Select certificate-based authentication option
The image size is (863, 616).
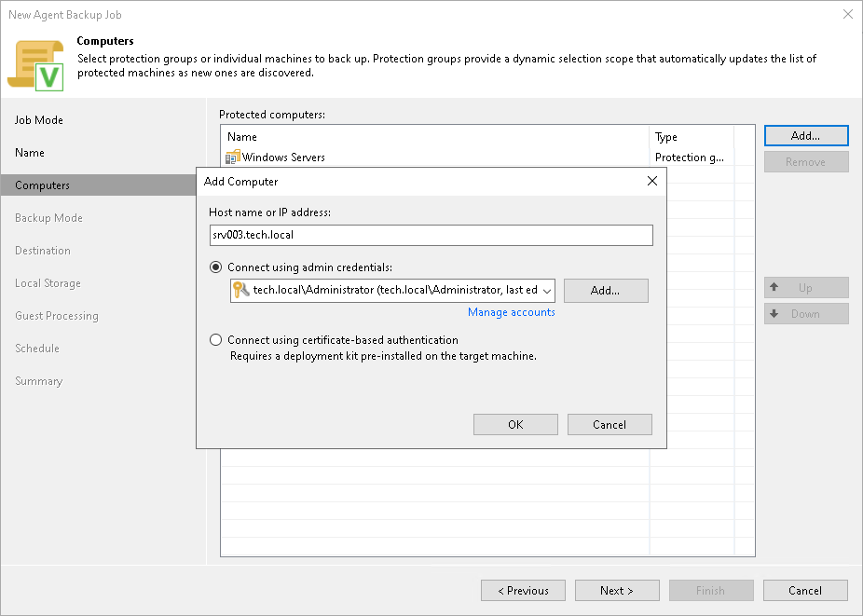(216, 340)
